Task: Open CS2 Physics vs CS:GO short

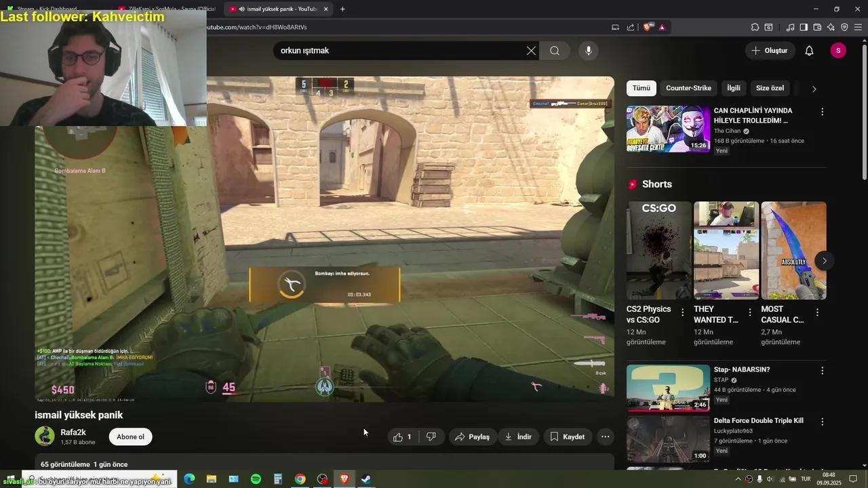Action: 658,251
